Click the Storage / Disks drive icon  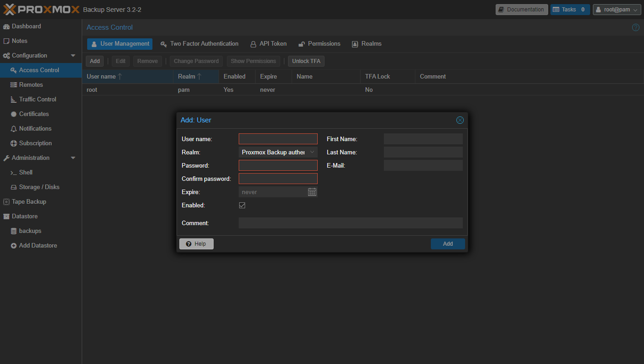tap(14, 187)
